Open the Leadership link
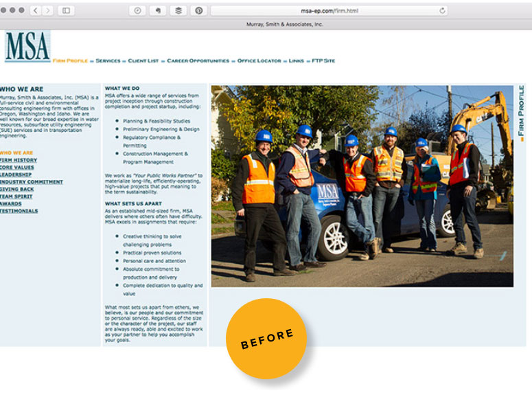 click(x=16, y=175)
